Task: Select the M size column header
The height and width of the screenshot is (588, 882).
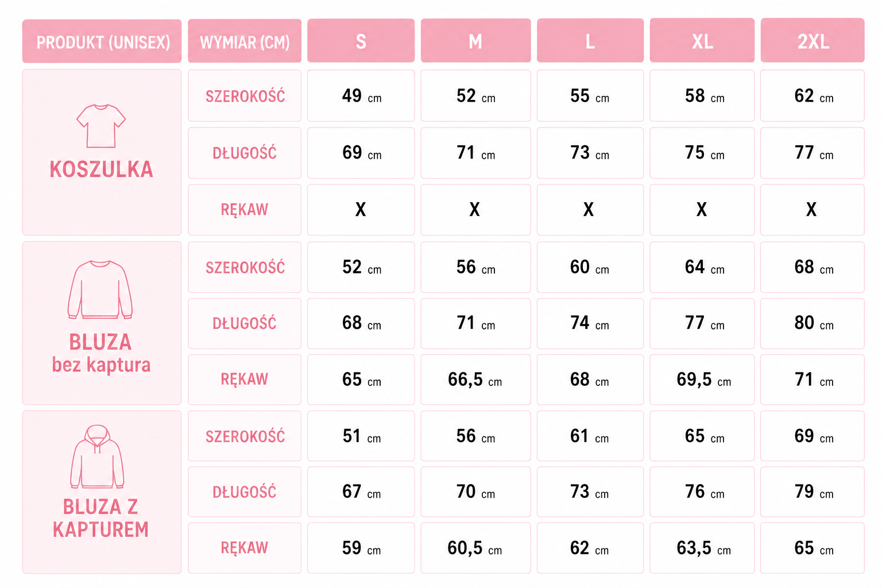Action: 475,41
